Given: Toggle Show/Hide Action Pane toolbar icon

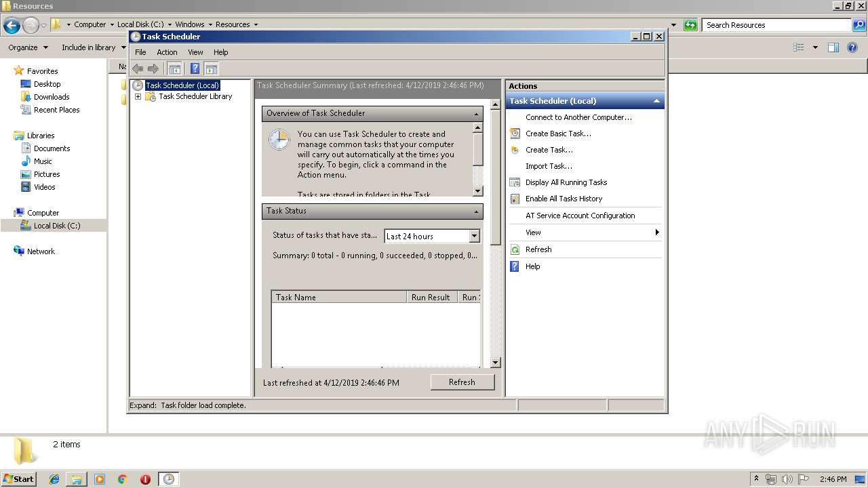Looking at the screenshot, I should (x=212, y=68).
